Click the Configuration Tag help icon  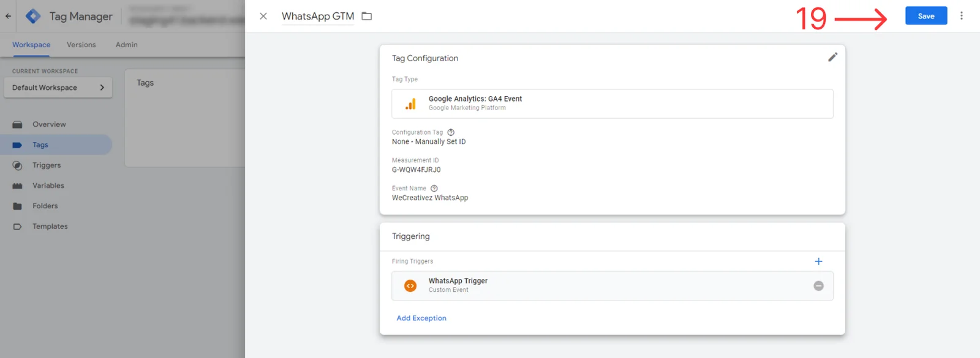[x=451, y=132]
